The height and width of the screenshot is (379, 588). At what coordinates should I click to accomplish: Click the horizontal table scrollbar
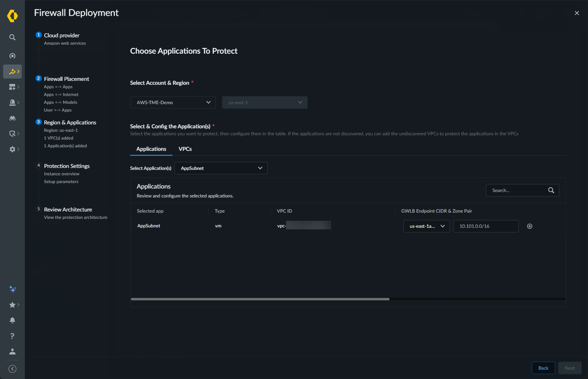point(260,299)
